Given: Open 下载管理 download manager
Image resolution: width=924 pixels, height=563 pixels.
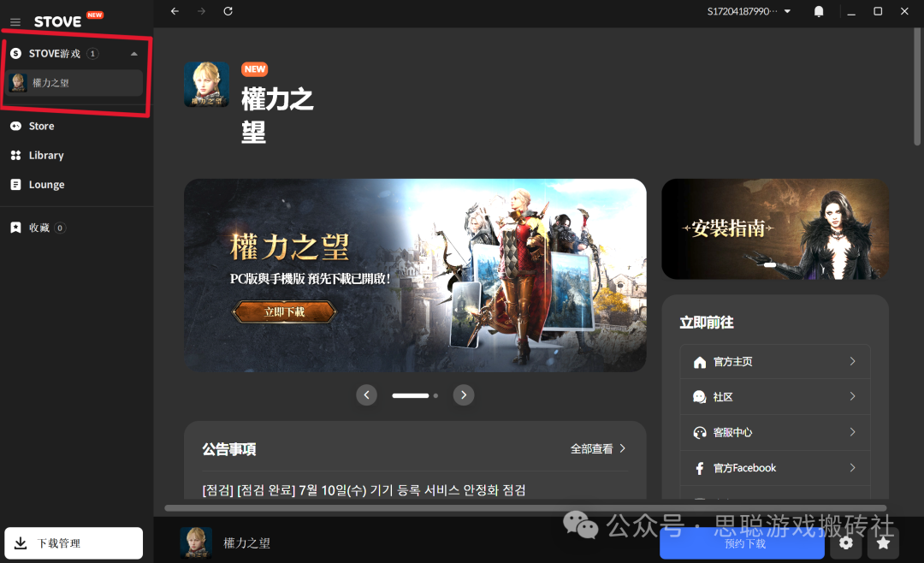Looking at the screenshot, I should click(x=74, y=543).
